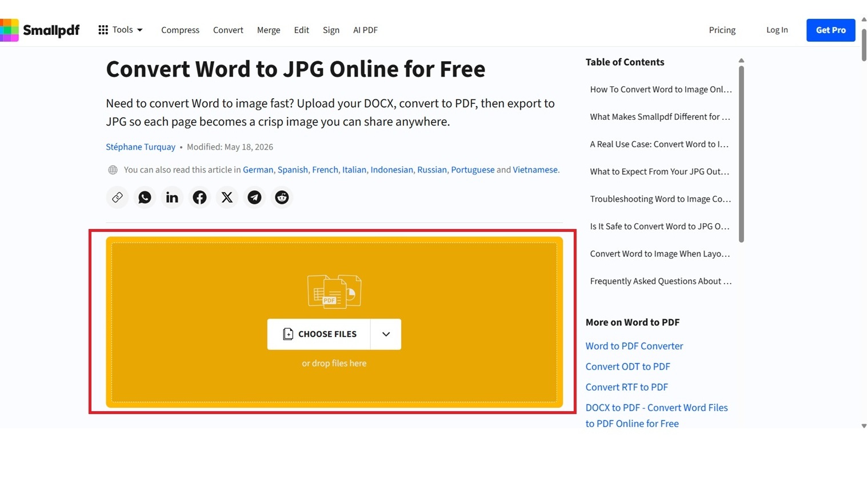Open the Merge menu
Viewport: 868px width, 490px height.
tap(269, 30)
